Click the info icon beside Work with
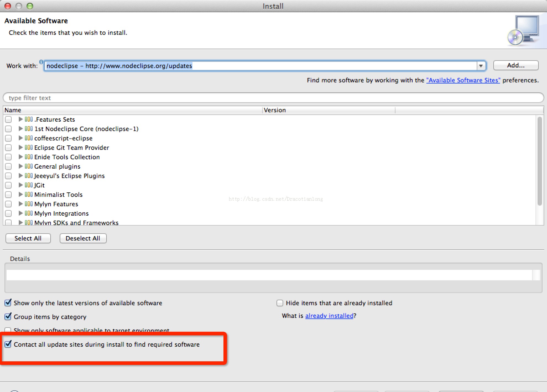The height and width of the screenshot is (392, 547). [41, 62]
